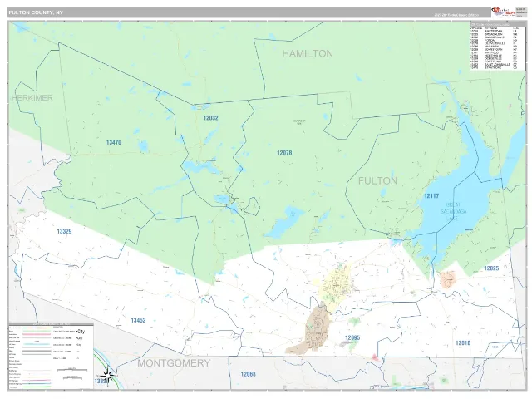Select ZIP code 13452 label
Viewport: 532px width, 399px height.
(x=139, y=320)
